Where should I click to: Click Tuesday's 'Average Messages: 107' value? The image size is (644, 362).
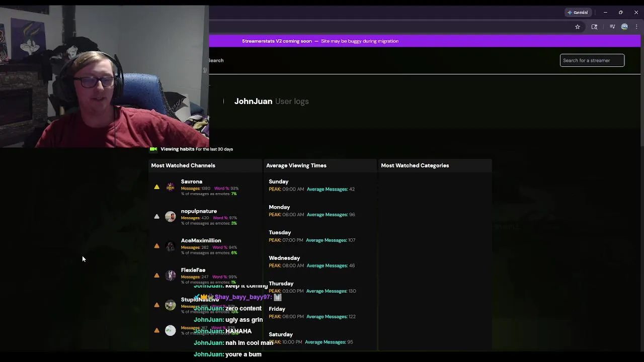pos(331,240)
